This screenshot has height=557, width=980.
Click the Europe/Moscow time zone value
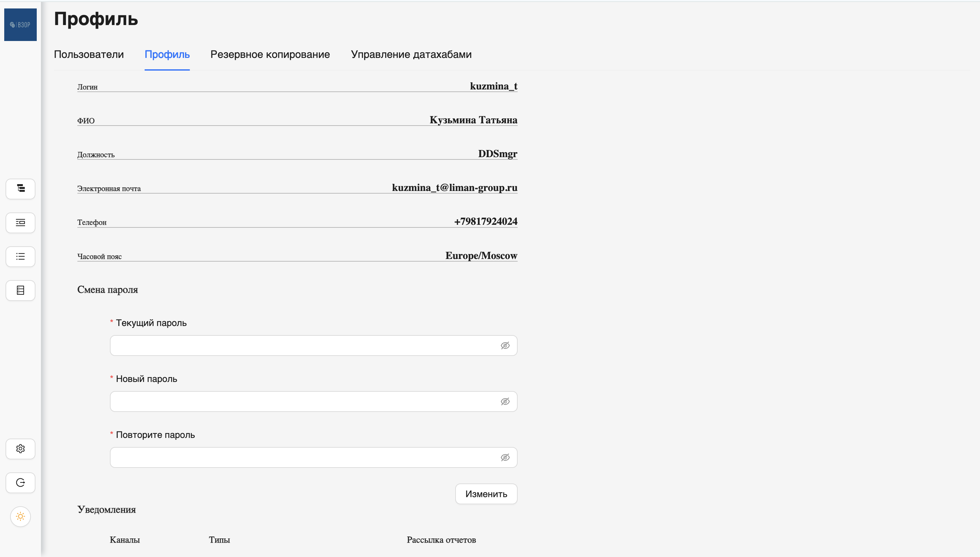point(481,255)
